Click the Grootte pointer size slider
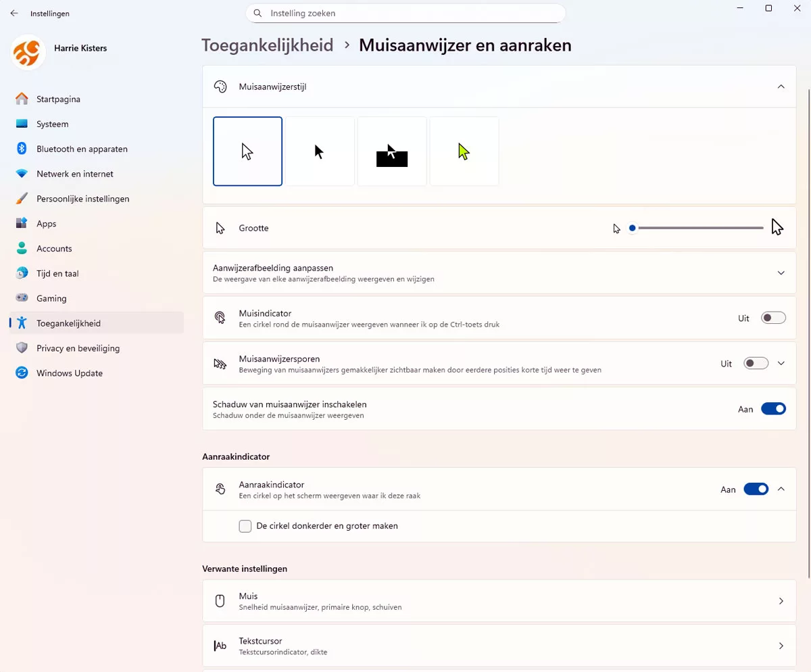Image resolution: width=811 pixels, height=672 pixels. click(x=696, y=228)
